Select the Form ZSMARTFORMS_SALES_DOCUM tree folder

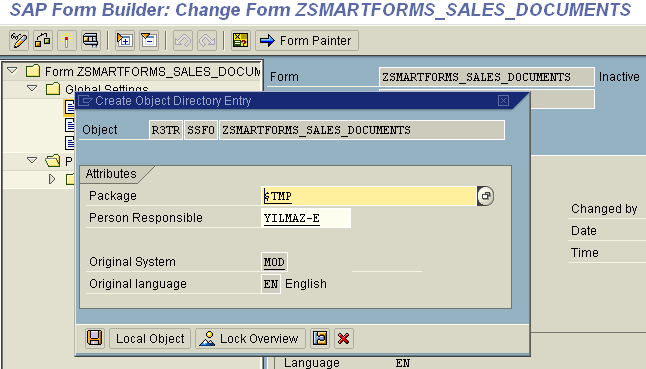click(33, 71)
